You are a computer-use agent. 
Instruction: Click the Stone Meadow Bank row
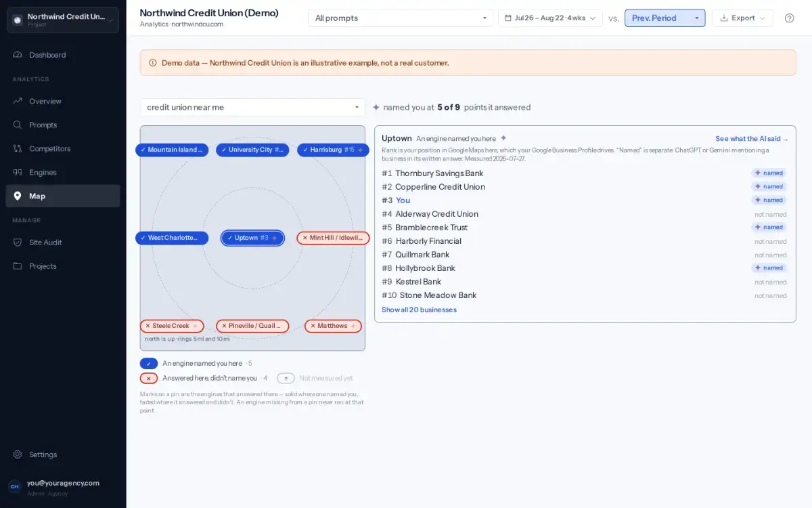pyautogui.click(x=585, y=295)
